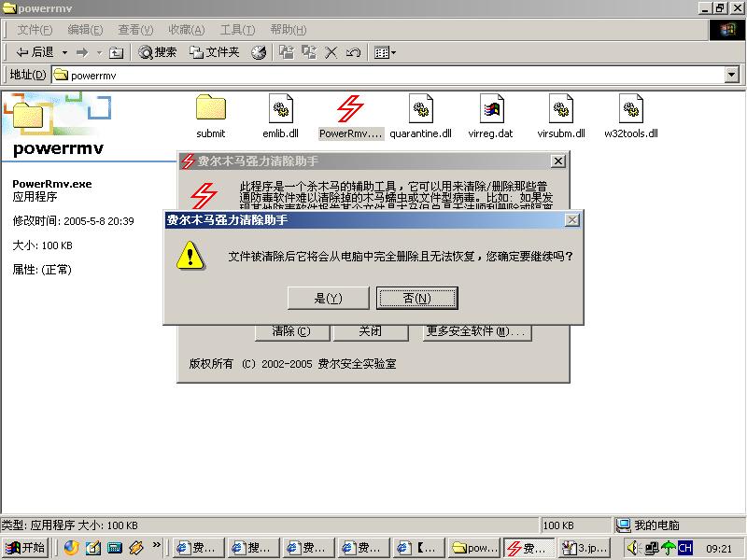
Task: Close the background 费尔木马 window with X
Action: [x=557, y=161]
